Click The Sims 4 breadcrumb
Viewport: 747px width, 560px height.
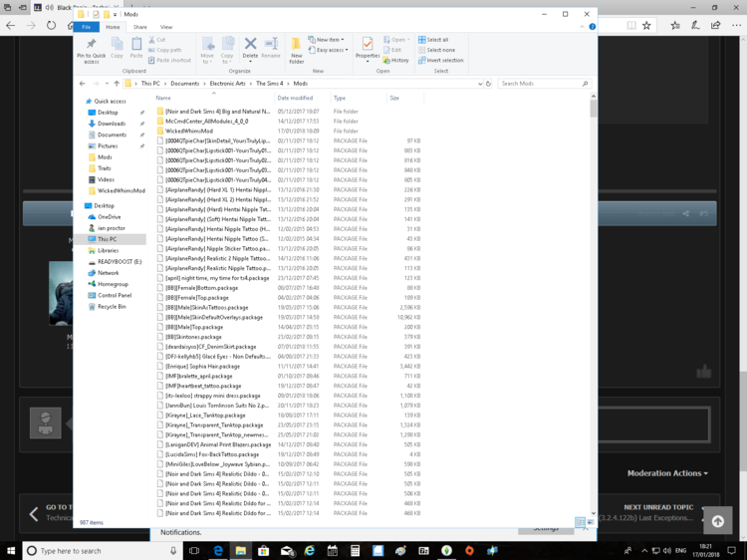(270, 84)
